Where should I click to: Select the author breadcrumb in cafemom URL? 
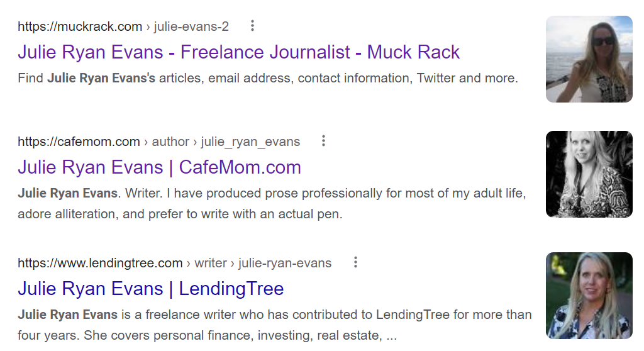coord(170,142)
